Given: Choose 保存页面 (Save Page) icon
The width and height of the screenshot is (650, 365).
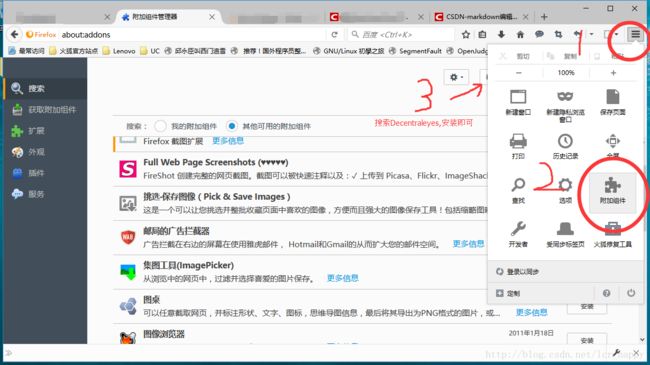Looking at the screenshot, I should pyautogui.click(x=612, y=102).
